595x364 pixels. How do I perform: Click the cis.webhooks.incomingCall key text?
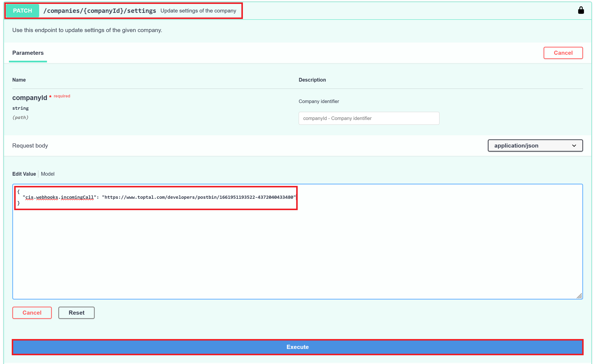pyautogui.click(x=59, y=197)
